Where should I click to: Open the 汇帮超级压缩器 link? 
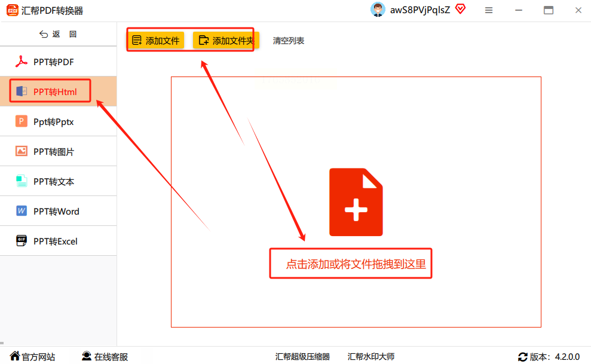point(302,356)
